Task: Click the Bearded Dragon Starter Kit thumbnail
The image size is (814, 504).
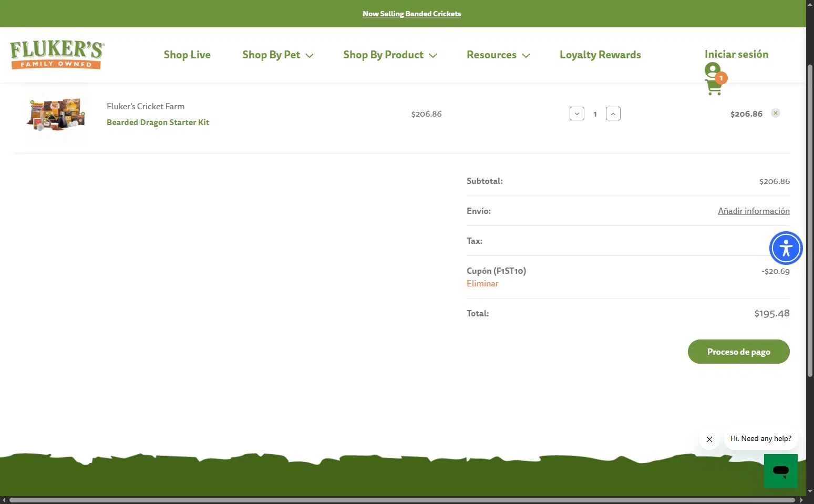Action: 56,114
